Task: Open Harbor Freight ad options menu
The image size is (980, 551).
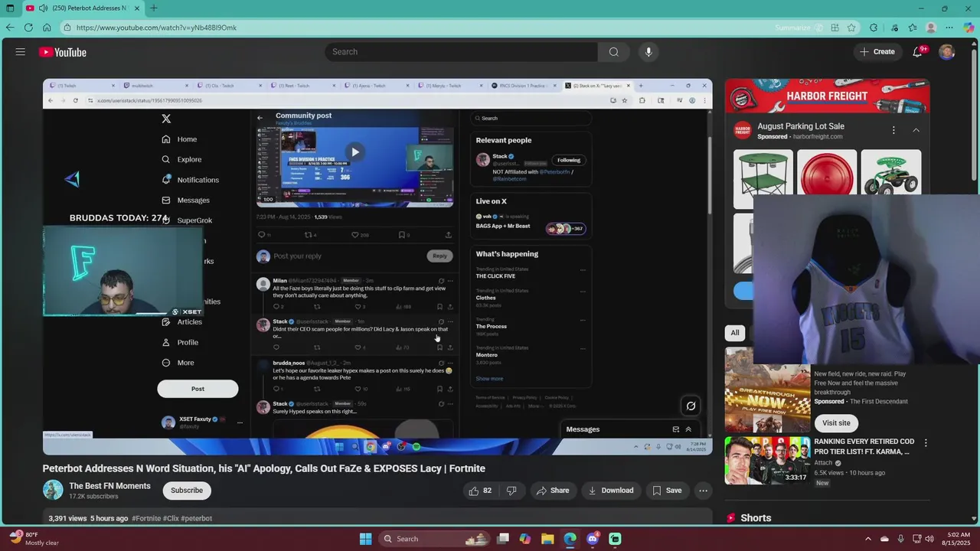Action: click(x=893, y=131)
